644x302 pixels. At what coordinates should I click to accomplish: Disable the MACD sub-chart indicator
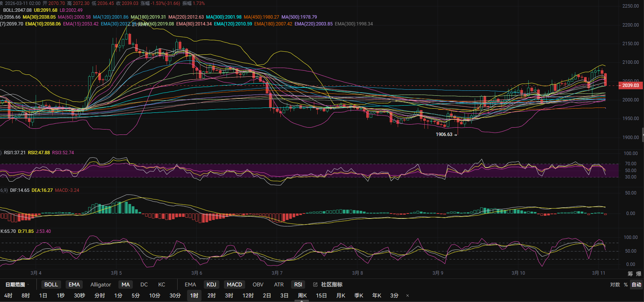click(234, 285)
